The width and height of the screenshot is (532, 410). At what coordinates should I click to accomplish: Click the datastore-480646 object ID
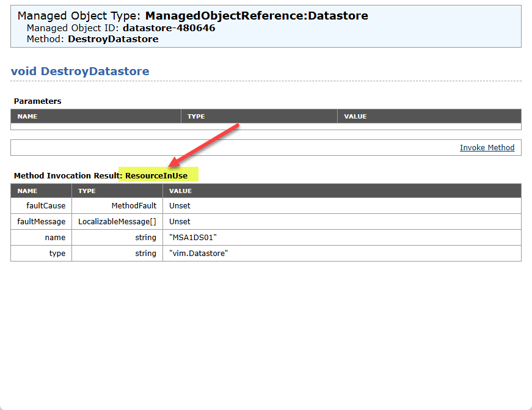[169, 28]
